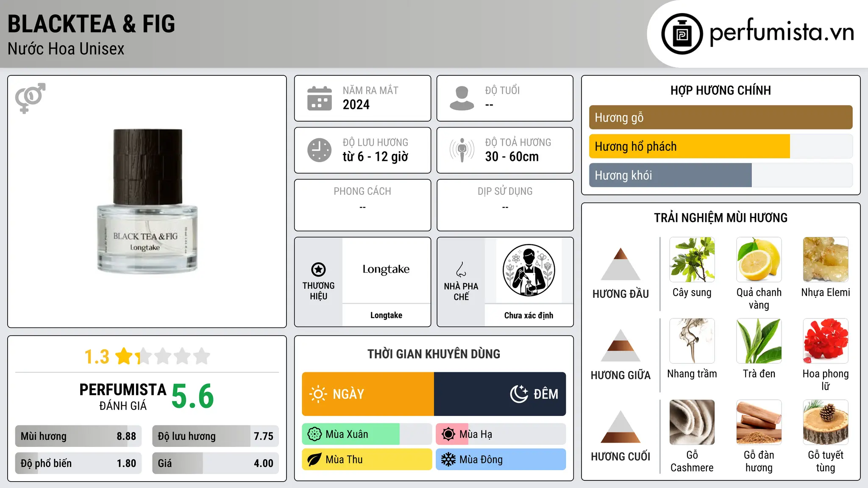Click the sun icon in the Ngày bar

point(318,394)
